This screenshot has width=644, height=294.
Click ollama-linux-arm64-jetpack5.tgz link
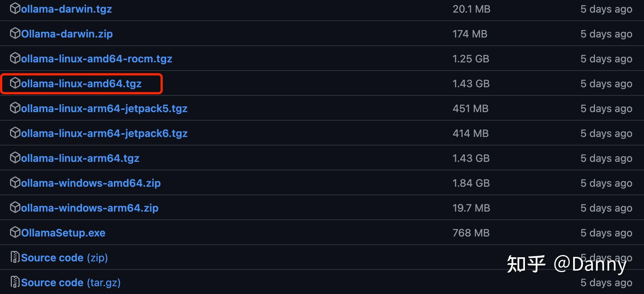tap(104, 108)
